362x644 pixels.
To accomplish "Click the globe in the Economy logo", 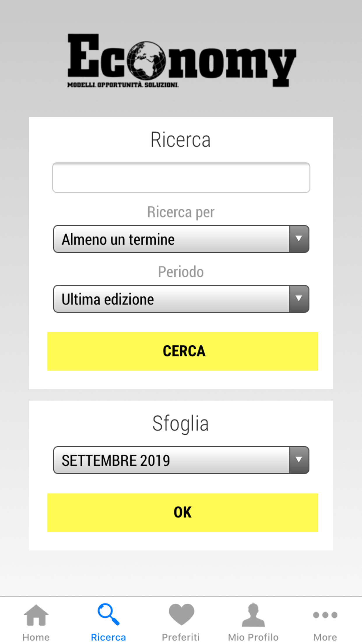I will (x=146, y=61).
